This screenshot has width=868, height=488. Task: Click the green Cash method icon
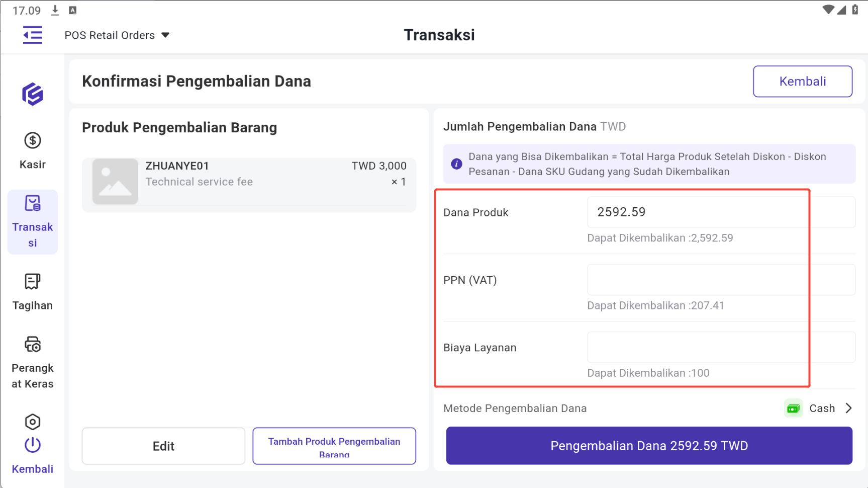[793, 409]
